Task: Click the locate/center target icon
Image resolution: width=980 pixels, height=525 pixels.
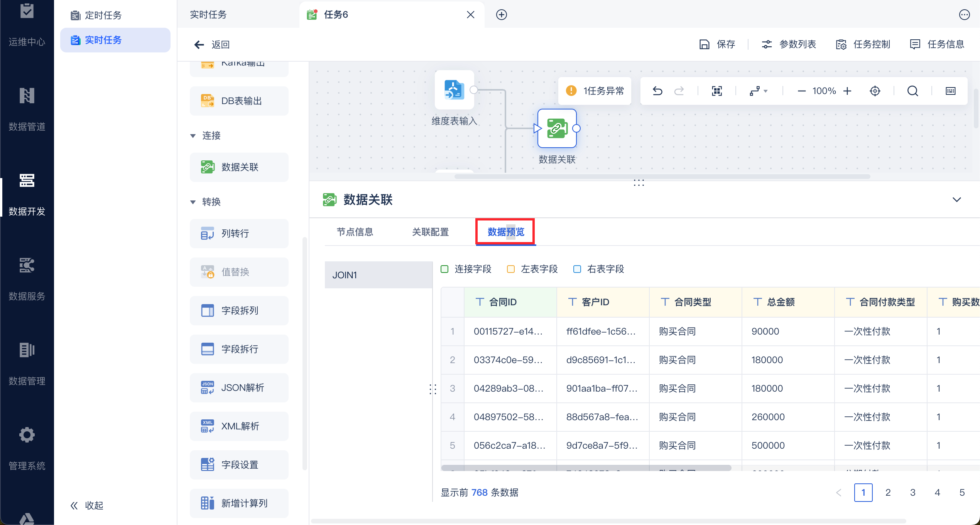Action: tap(875, 91)
